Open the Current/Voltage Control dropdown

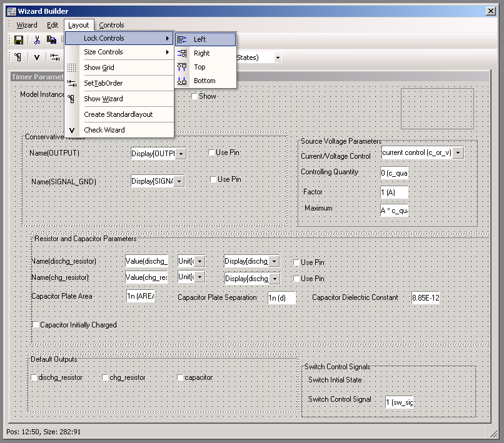[458, 152]
